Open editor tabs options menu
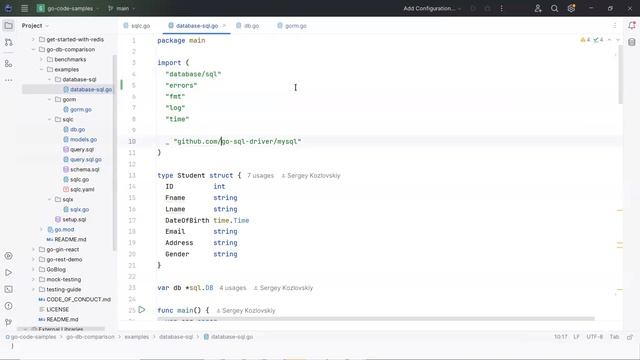 [614, 26]
